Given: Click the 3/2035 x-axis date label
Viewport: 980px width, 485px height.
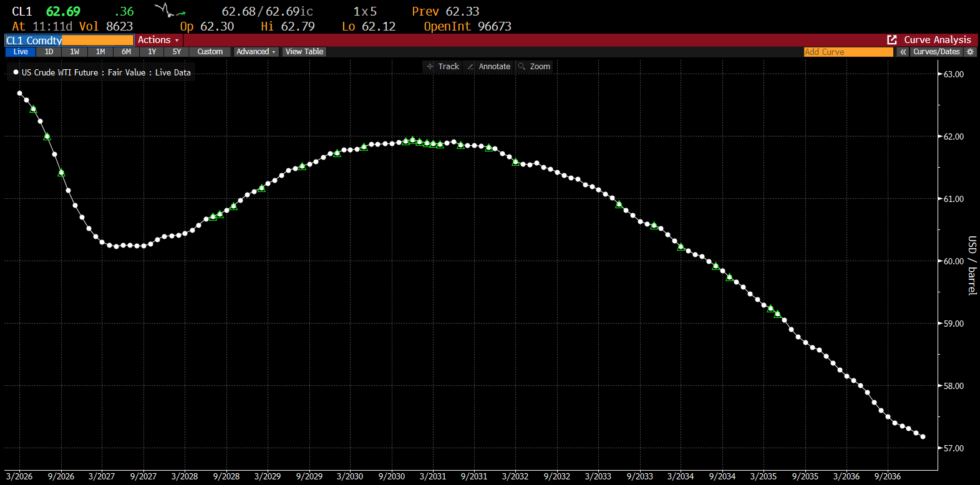Looking at the screenshot, I should coord(764,476).
